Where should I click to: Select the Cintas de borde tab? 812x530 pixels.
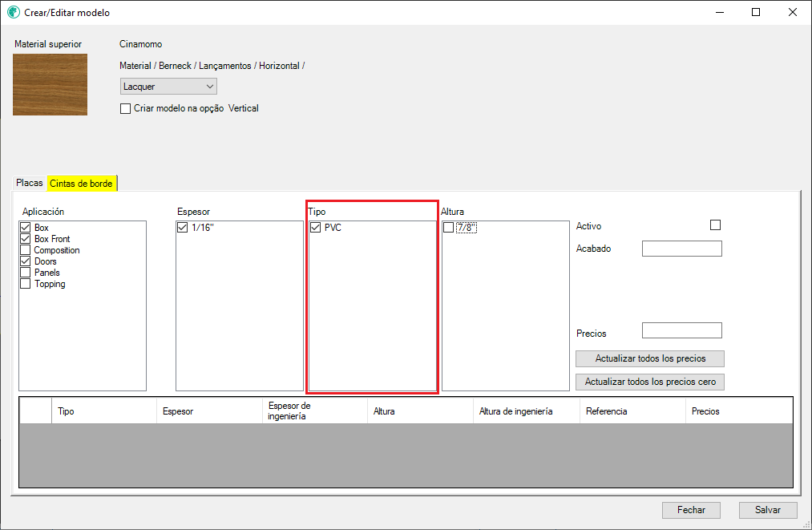(81, 184)
